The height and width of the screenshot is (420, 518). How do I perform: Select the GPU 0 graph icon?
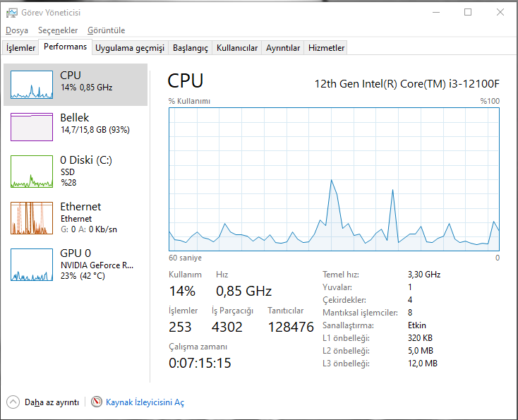[x=32, y=264]
